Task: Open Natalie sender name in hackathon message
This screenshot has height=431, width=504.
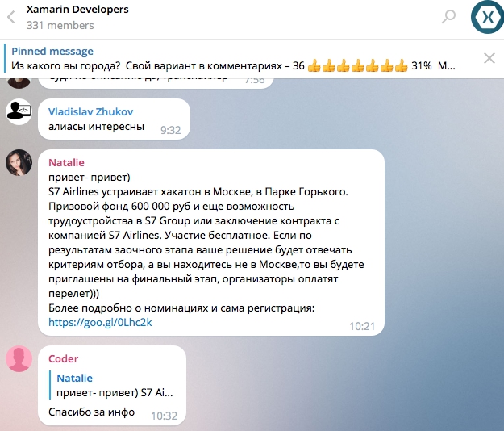Action: (66, 162)
